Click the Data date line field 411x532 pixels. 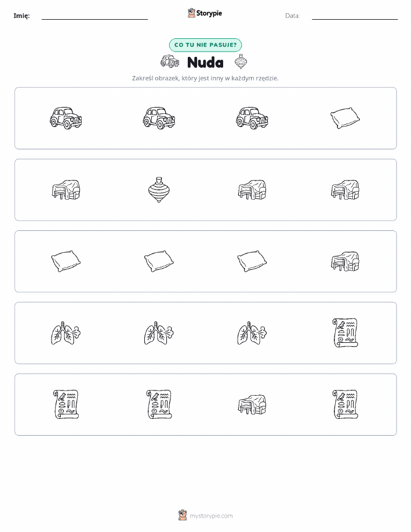pyautogui.click(x=355, y=16)
